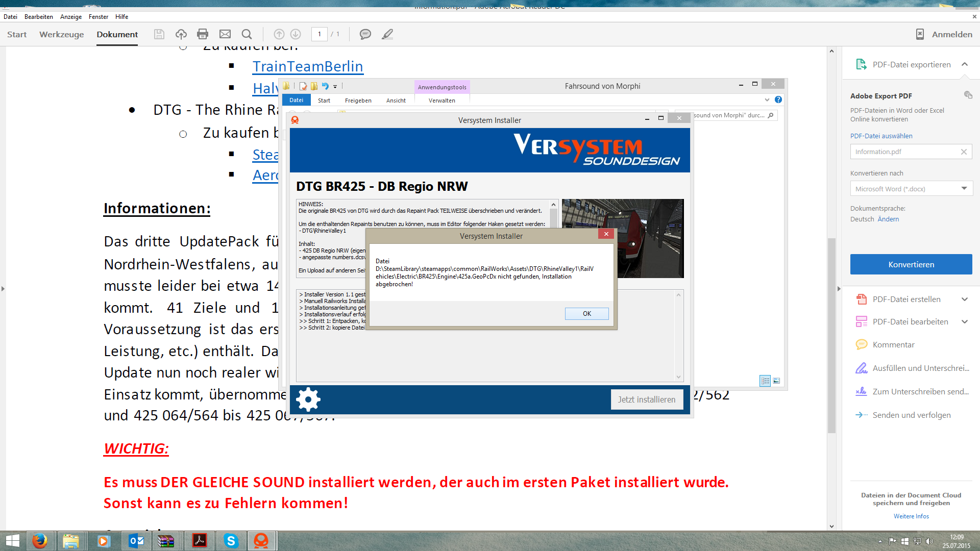Open the TrainTeamBerlin hyperlink
The height and width of the screenshot is (551, 980).
pyautogui.click(x=307, y=66)
